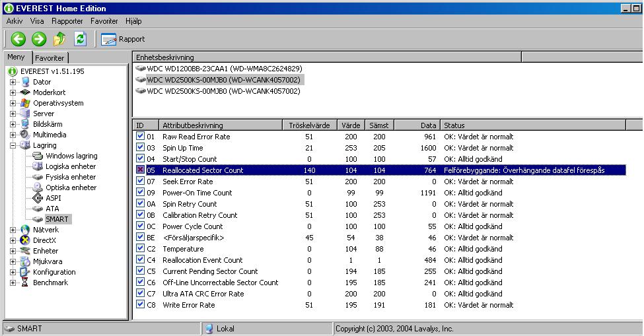Click the Status column header
Image resolution: width=644 pixels, height=336 pixels.
(532, 125)
